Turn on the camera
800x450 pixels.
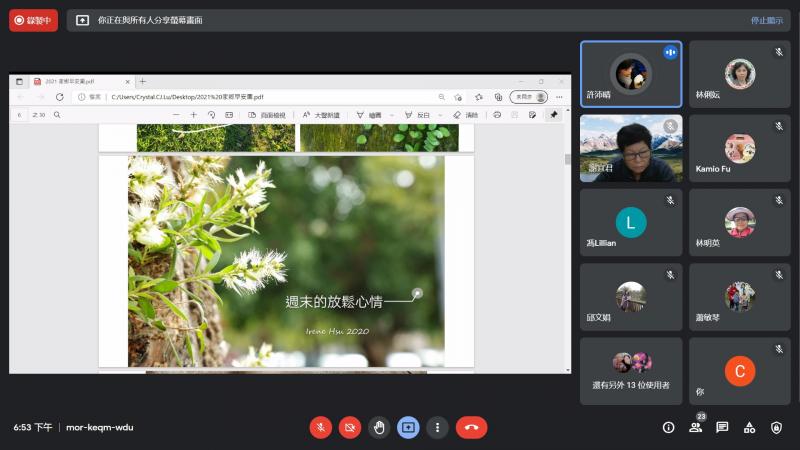[x=350, y=427]
